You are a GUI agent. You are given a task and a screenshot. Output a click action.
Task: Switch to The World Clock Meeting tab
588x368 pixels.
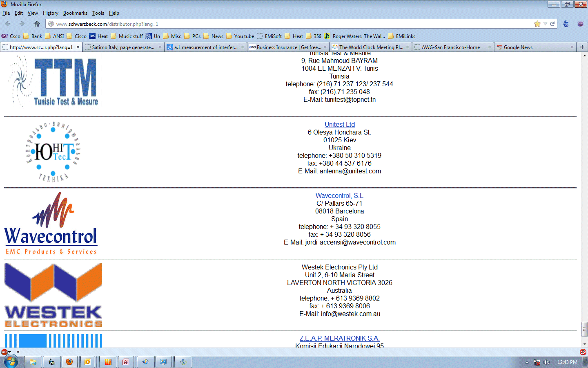click(x=370, y=47)
